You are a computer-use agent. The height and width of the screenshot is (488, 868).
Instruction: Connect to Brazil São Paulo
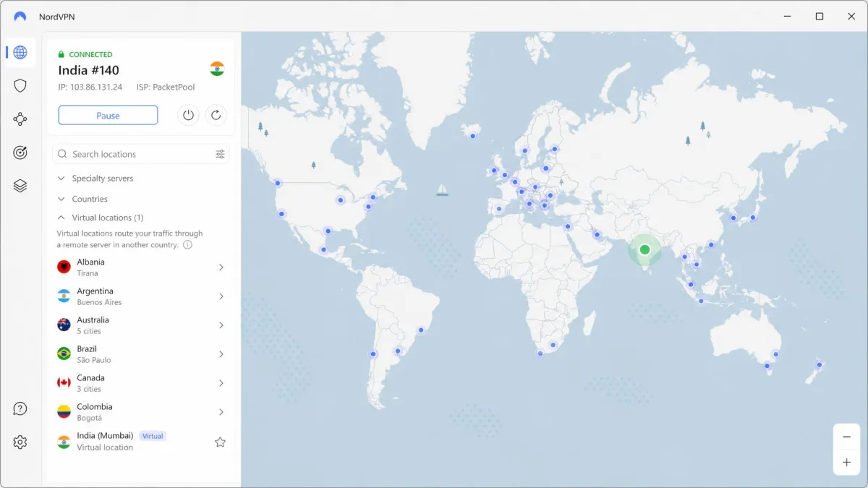[x=141, y=354]
